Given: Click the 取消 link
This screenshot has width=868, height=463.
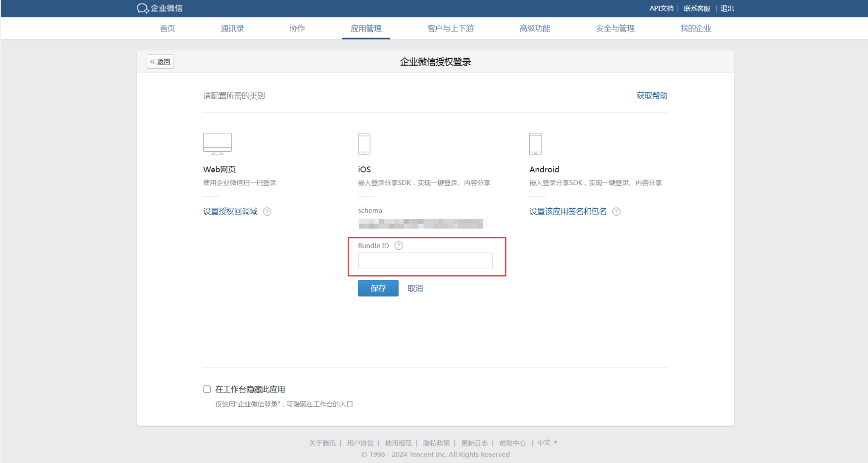Looking at the screenshot, I should click(415, 289).
